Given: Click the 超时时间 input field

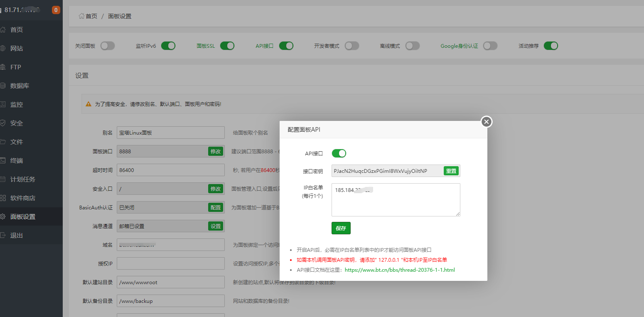Looking at the screenshot, I should point(171,170).
